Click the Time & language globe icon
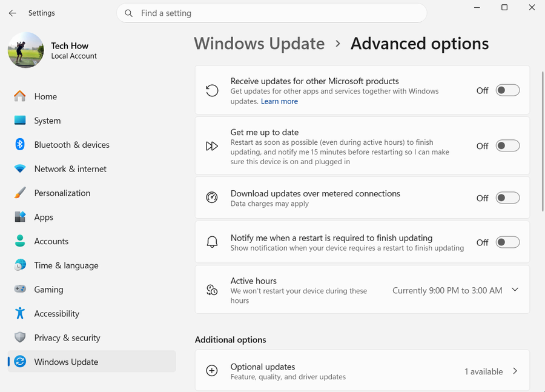Image resolution: width=545 pixels, height=392 pixels. pyautogui.click(x=20, y=265)
